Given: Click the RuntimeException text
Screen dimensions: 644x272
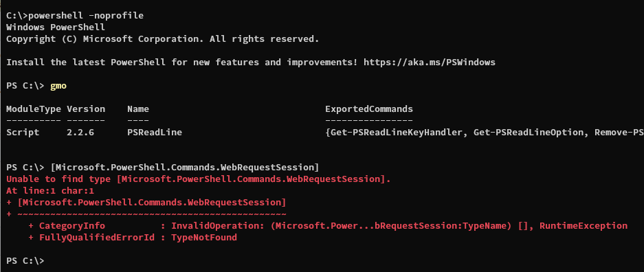Looking at the screenshot, I should point(584,226).
